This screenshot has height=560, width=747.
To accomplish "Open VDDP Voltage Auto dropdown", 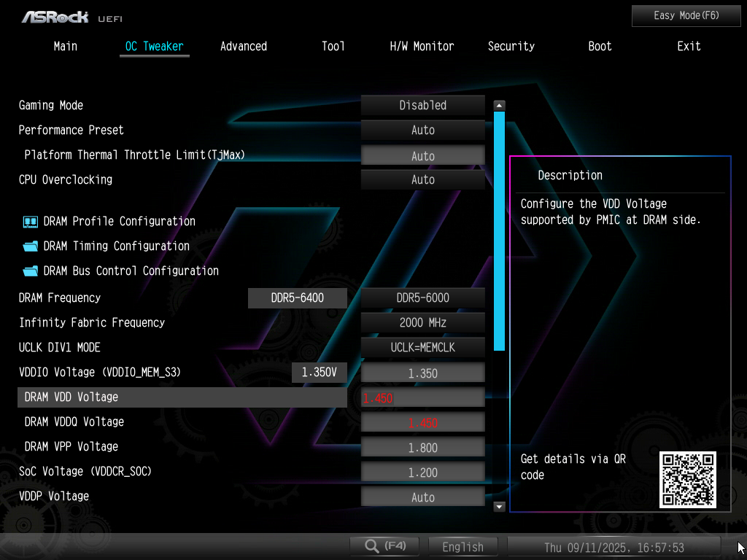I will 423,496.
